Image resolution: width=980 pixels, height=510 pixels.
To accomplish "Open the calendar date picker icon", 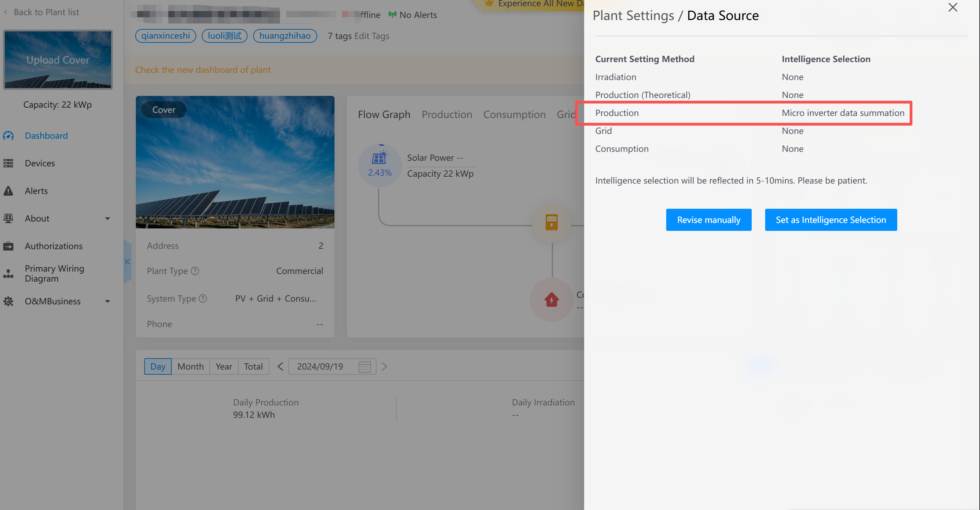I will (x=364, y=366).
